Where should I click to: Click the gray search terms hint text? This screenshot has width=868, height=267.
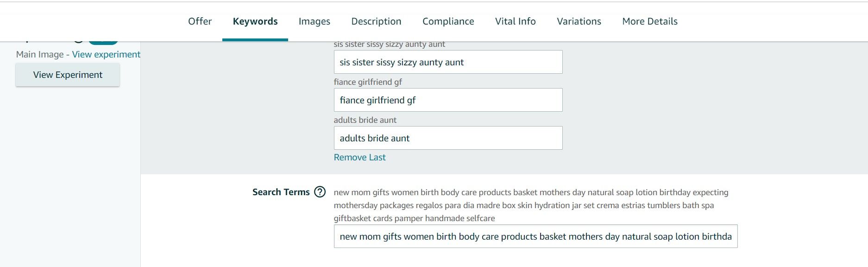coord(531,205)
